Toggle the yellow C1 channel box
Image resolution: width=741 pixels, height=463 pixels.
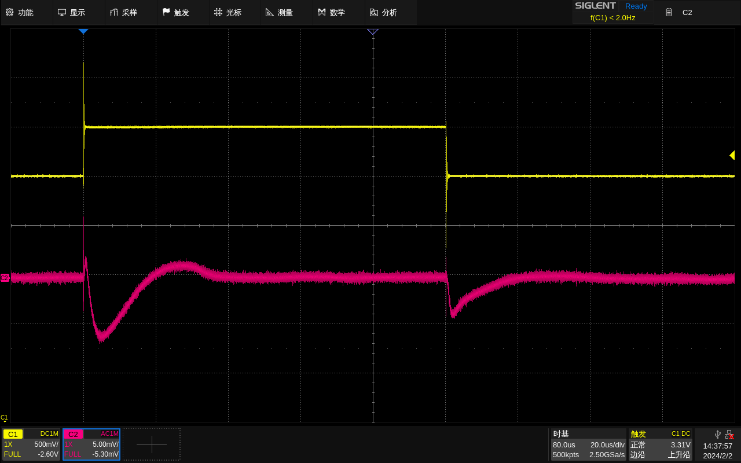pos(31,444)
